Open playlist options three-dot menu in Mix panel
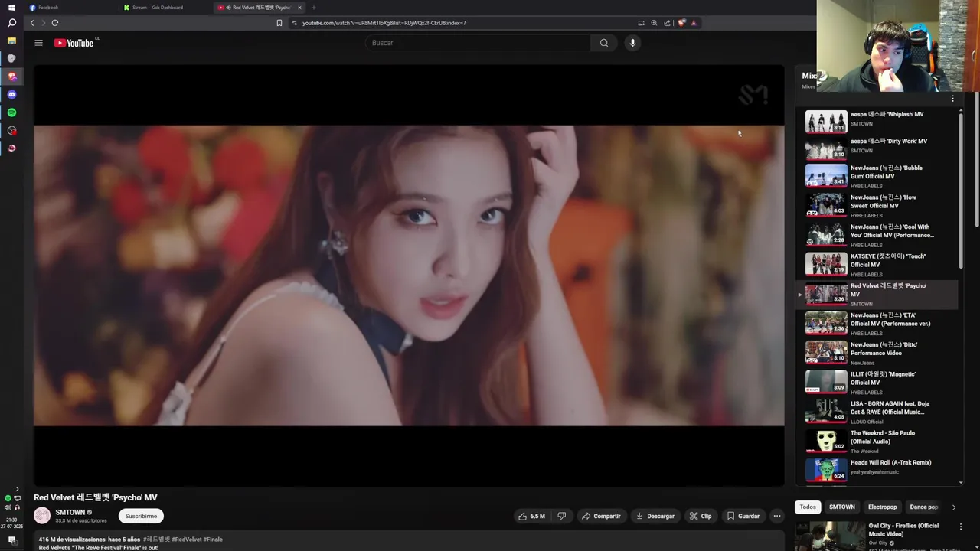Image resolution: width=980 pixels, height=551 pixels. click(952, 98)
